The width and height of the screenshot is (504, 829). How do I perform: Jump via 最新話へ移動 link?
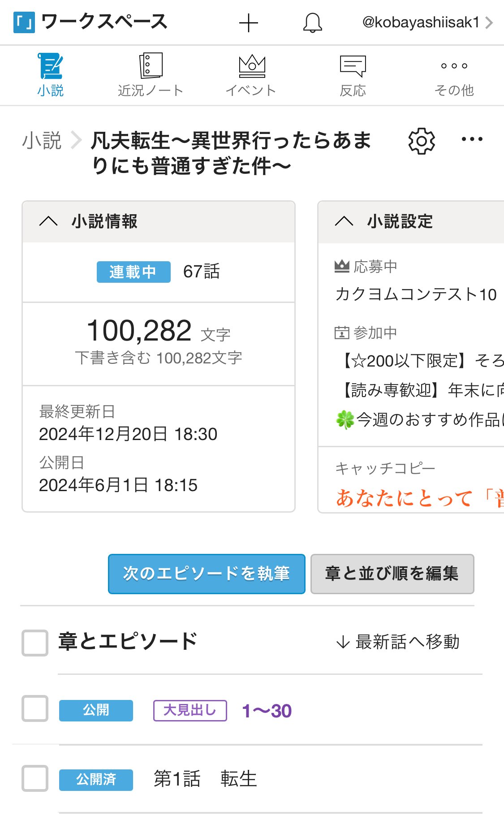398,642
